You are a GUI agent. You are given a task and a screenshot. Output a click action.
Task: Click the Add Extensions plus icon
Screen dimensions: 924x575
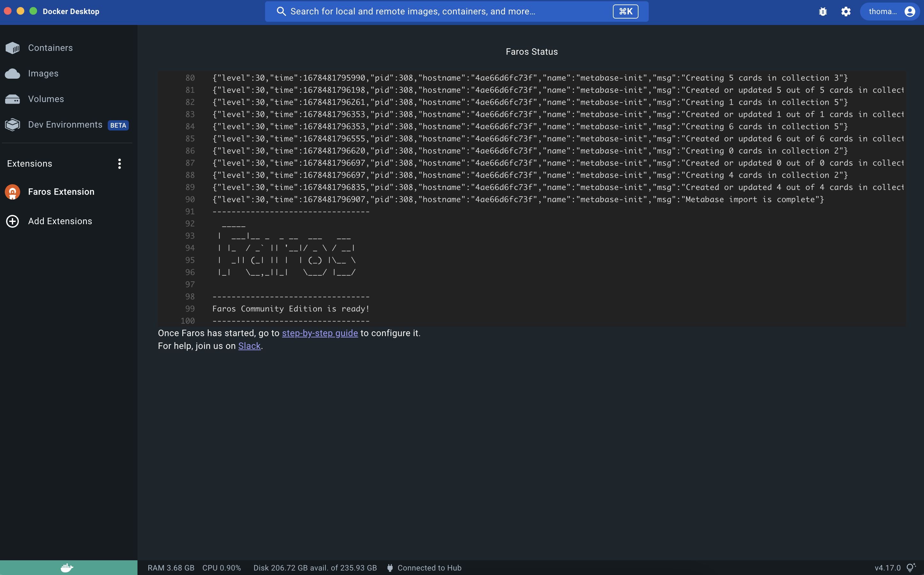(12, 221)
